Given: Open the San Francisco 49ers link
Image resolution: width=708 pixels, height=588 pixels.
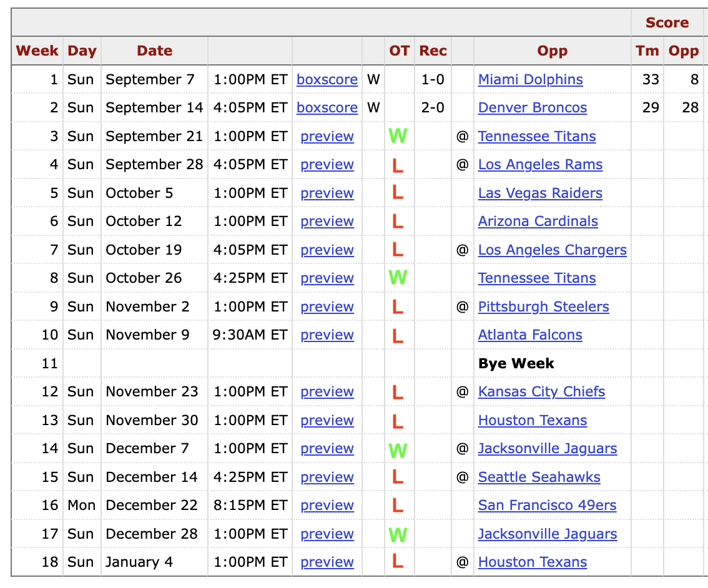Looking at the screenshot, I should click(547, 506).
